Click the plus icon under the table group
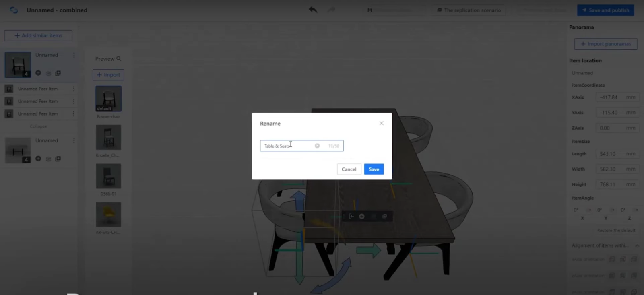Image resolution: width=644 pixels, height=295 pixels. (38, 159)
